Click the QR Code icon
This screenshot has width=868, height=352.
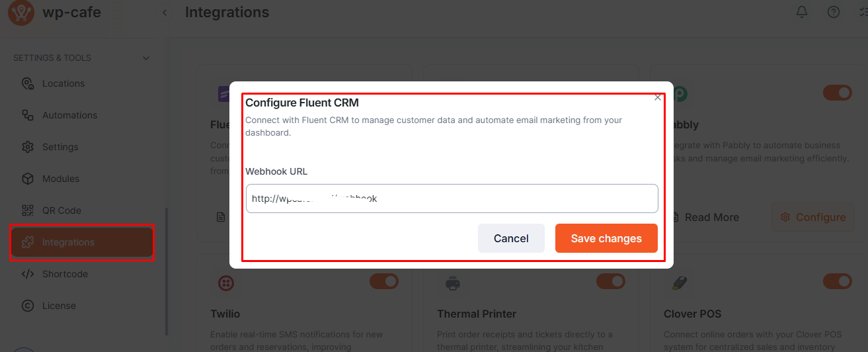(27, 210)
